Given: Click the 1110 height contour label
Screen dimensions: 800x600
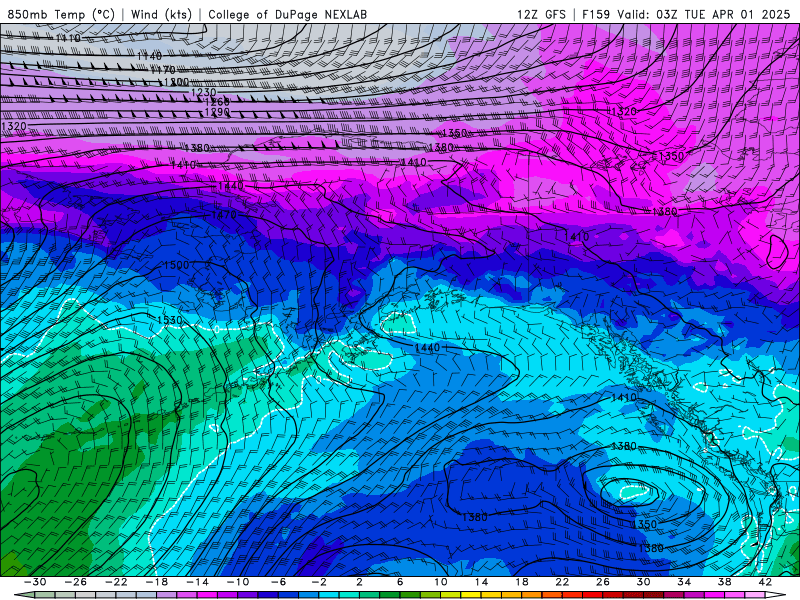Looking at the screenshot, I should [68, 38].
